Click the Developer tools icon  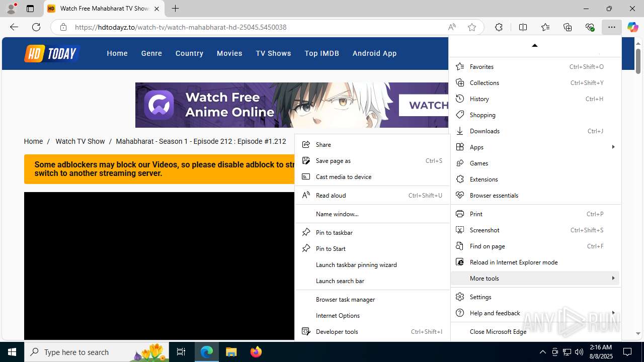click(305, 331)
